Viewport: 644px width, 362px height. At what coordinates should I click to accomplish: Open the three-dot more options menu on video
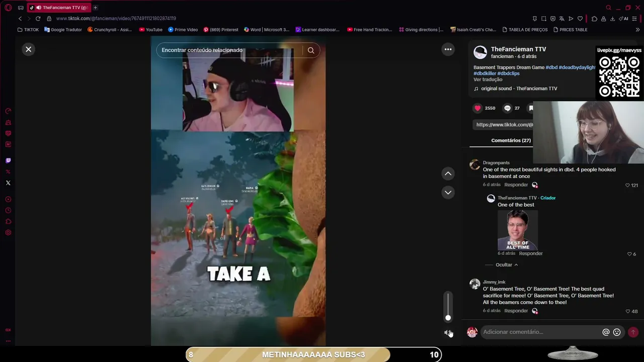pyautogui.click(x=448, y=49)
